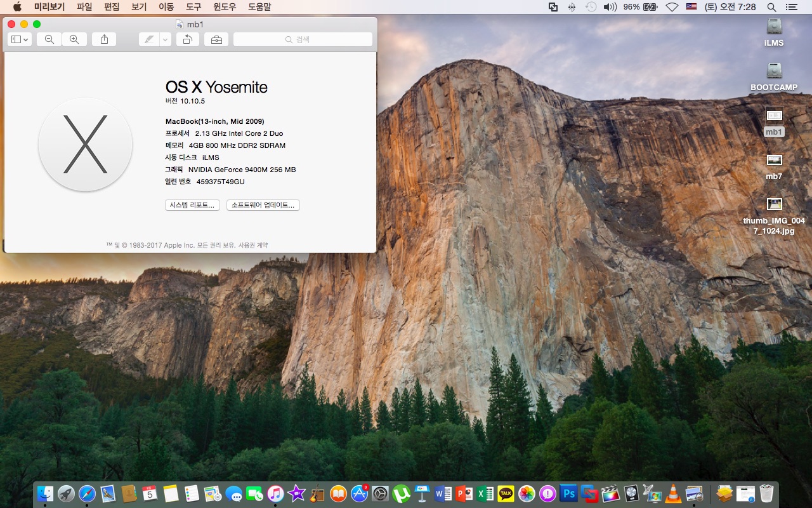
Task: Show the Markup toolbar with toolbox icon
Action: [216, 39]
